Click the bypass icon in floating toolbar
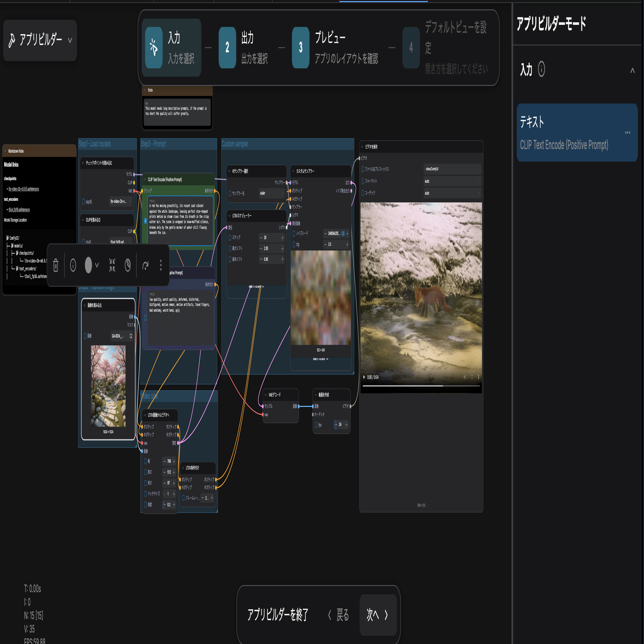644x644 pixels. (x=128, y=266)
